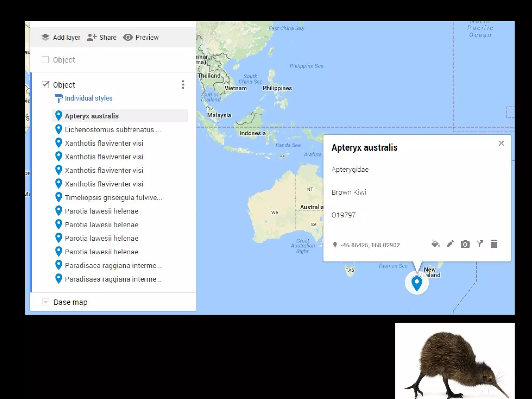Image resolution: width=532 pixels, height=399 pixels.
Task: Enable the unchecked Object layer checkbox
Action: 45,60
